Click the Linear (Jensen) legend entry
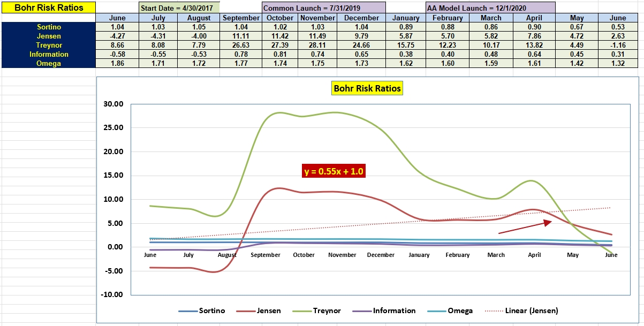This screenshot has height=326, width=644. tap(521, 310)
